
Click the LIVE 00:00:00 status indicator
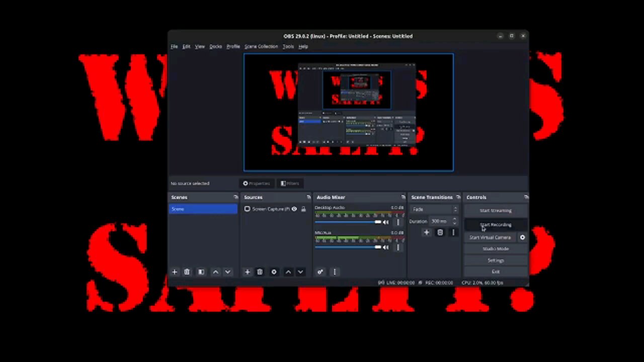click(396, 283)
